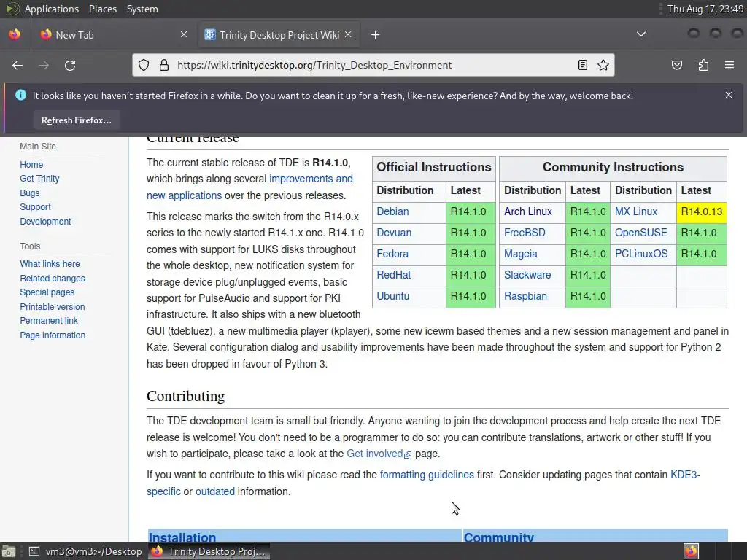Open the Arch Linux link
Viewport: 747px width, 560px height.
click(x=528, y=211)
